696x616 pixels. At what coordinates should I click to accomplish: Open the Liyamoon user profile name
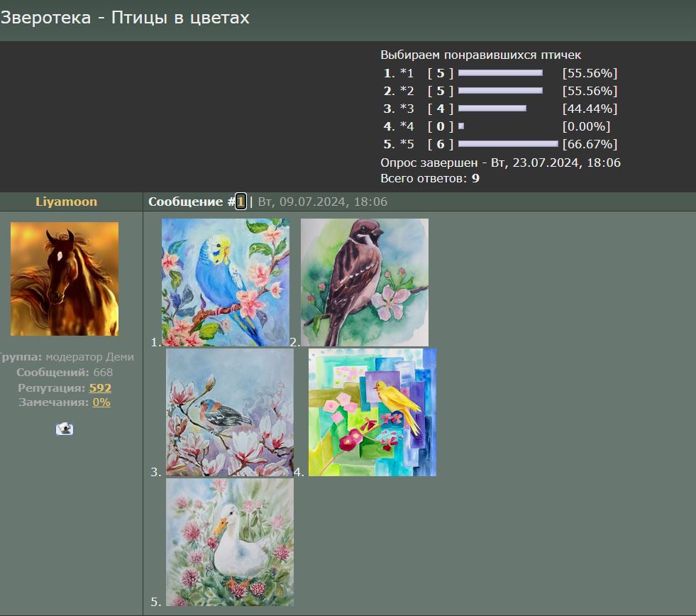click(x=66, y=202)
